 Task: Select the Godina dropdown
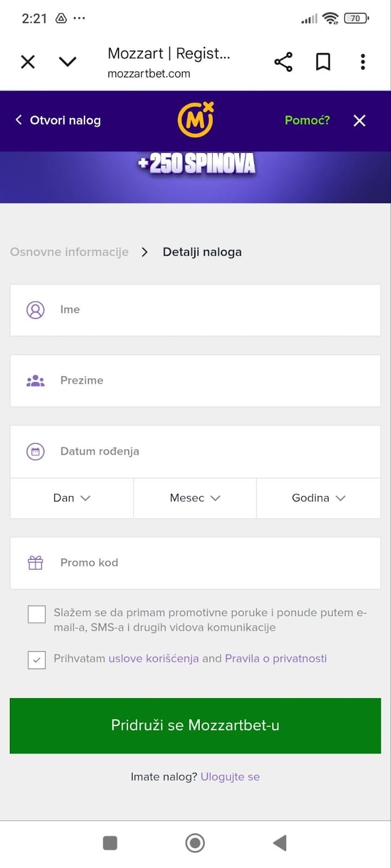318,498
